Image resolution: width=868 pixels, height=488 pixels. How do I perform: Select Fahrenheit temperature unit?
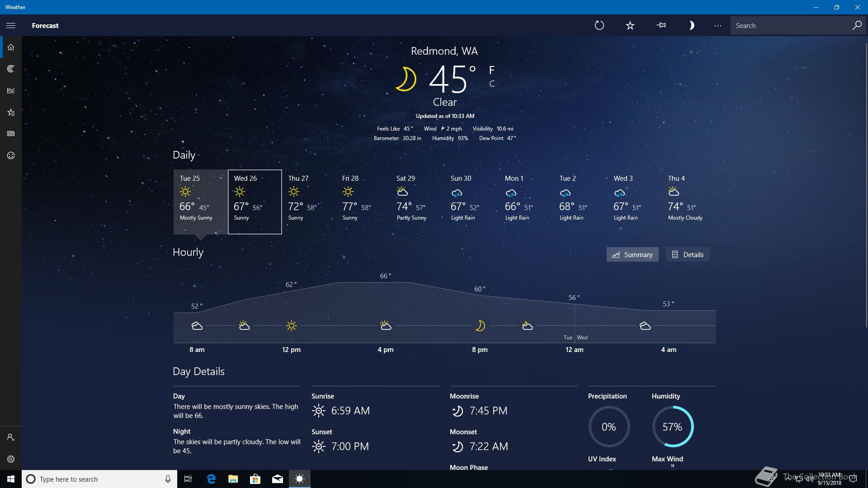[492, 70]
